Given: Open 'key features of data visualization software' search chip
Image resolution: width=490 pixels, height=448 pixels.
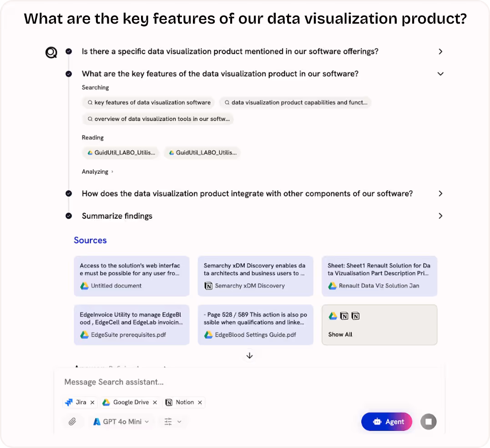Looking at the screenshot, I should [148, 102].
